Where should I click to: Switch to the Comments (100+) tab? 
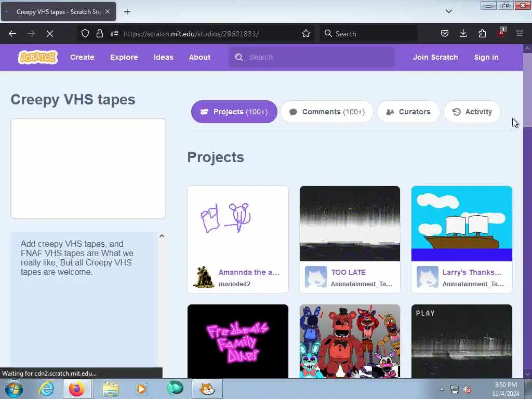coord(327,112)
